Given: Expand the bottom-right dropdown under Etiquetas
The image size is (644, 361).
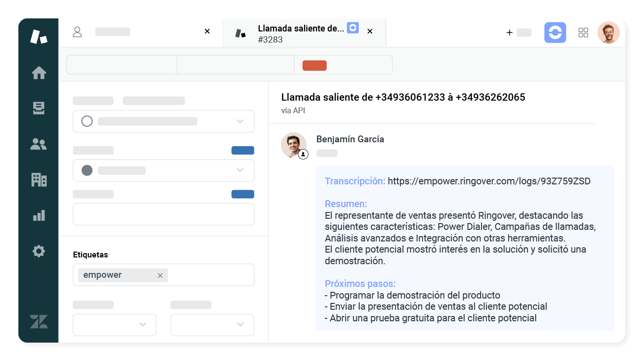Looking at the screenshot, I should pyautogui.click(x=240, y=325).
